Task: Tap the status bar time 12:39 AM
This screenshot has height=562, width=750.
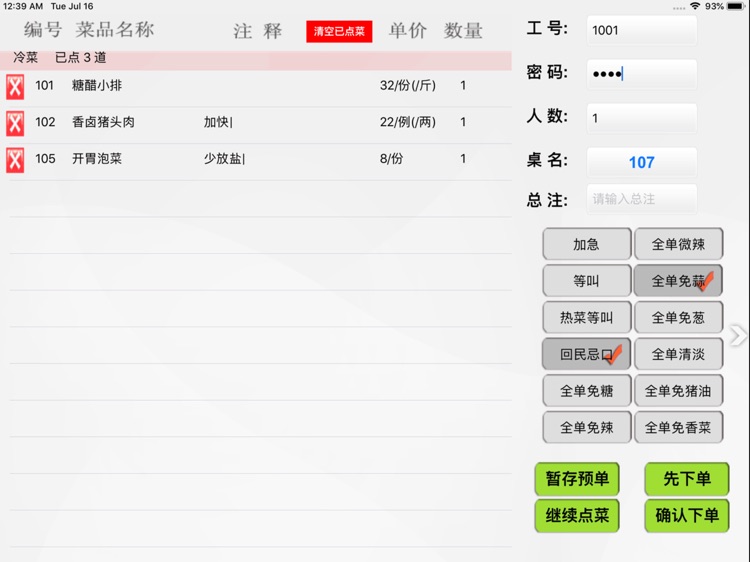Action: click(x=22, y=6)
